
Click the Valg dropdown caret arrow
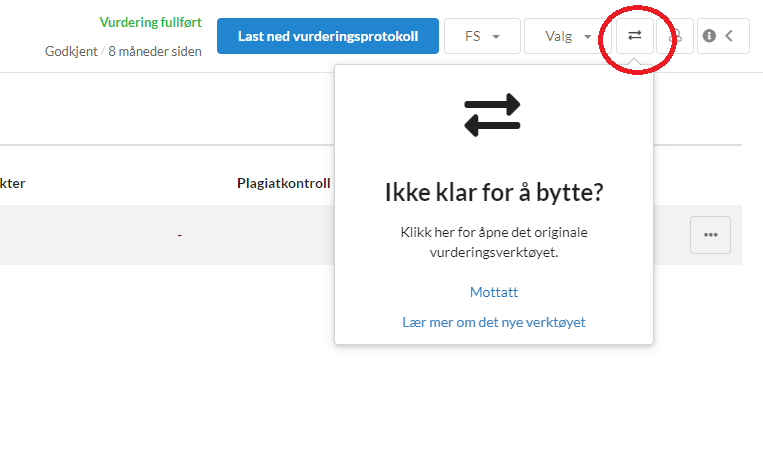[x=587, y=37]
